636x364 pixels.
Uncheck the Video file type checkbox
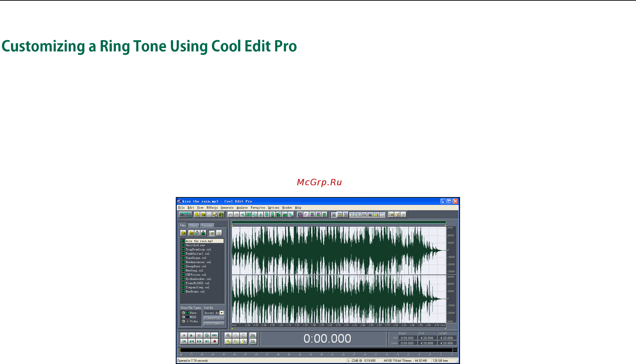183,321
